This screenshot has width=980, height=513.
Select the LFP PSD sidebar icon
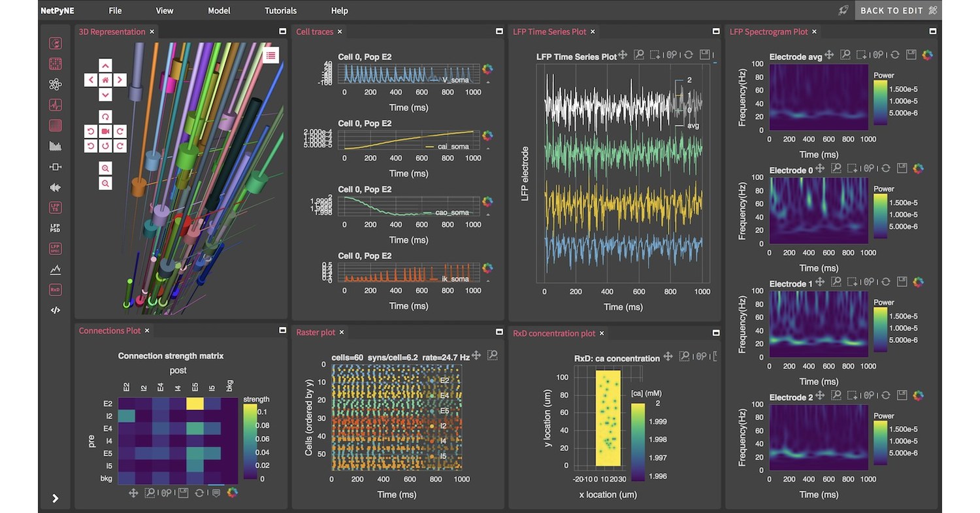pos(56,228)
